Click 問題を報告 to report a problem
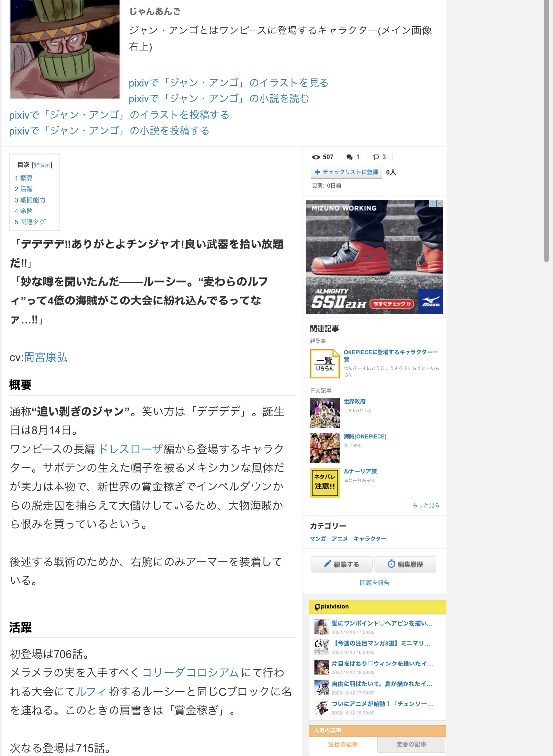This screenshot has height=756, width=553. click(375, 583)
